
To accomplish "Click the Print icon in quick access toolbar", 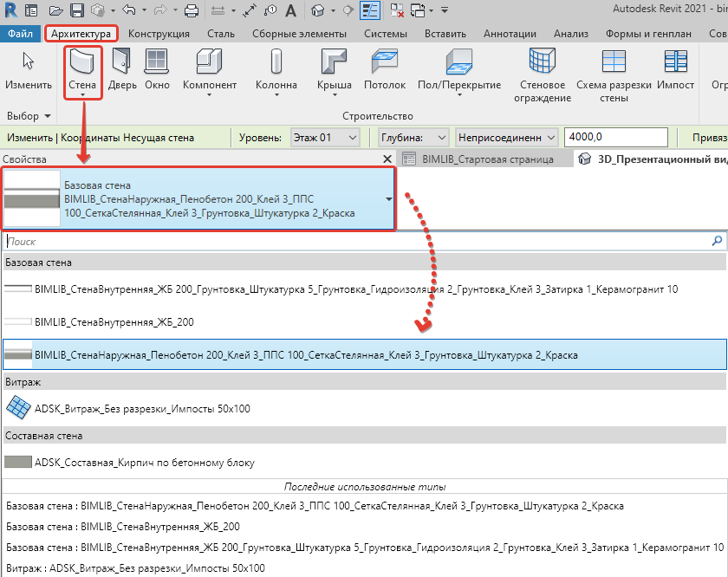I will [x=192, y=11].
